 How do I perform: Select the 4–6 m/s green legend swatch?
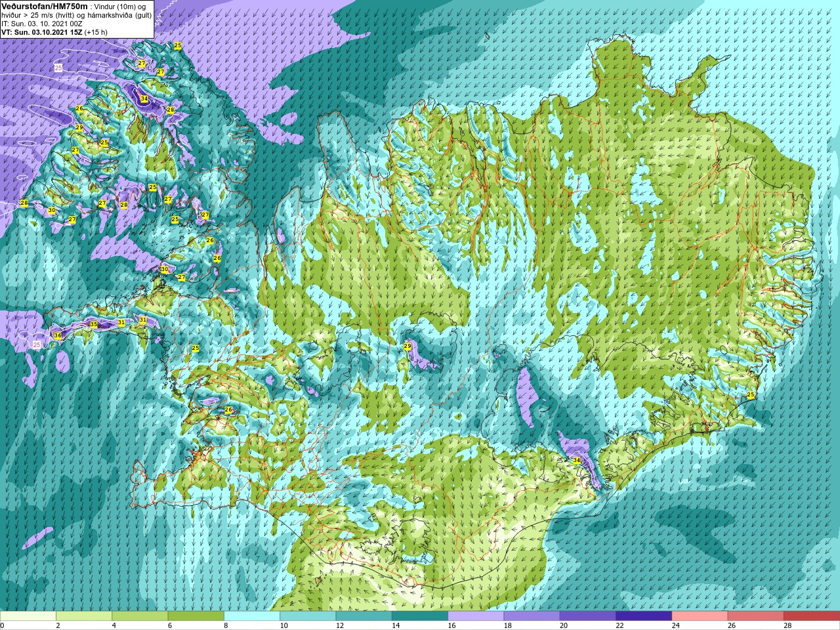pyautogui.click(x=140, y=616)
